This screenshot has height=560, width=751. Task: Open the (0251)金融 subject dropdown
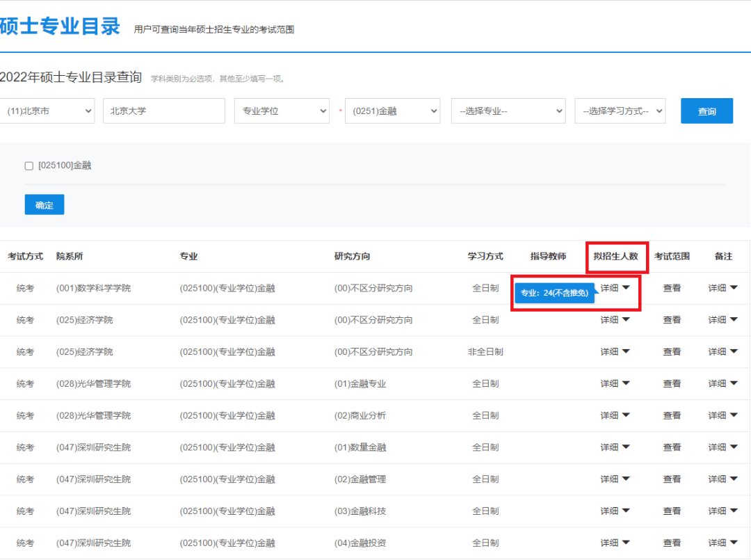coord(392,111)
